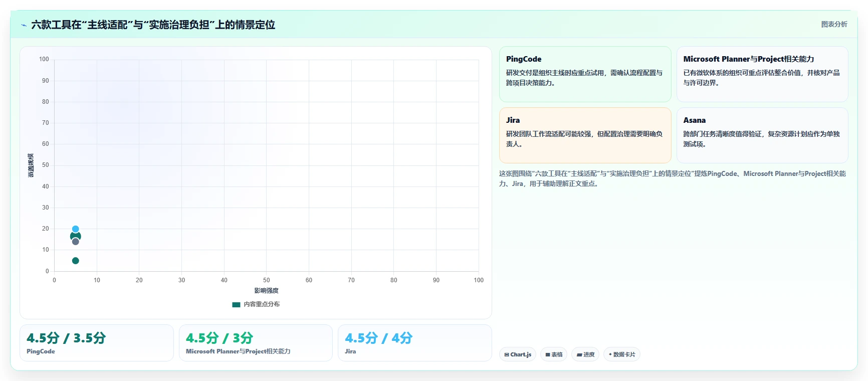The height and width of the screenshot is (381, 868).
Task: Click the PingCode 4.5分 / 3.5分 score card
Action: (x=97, y=343)
